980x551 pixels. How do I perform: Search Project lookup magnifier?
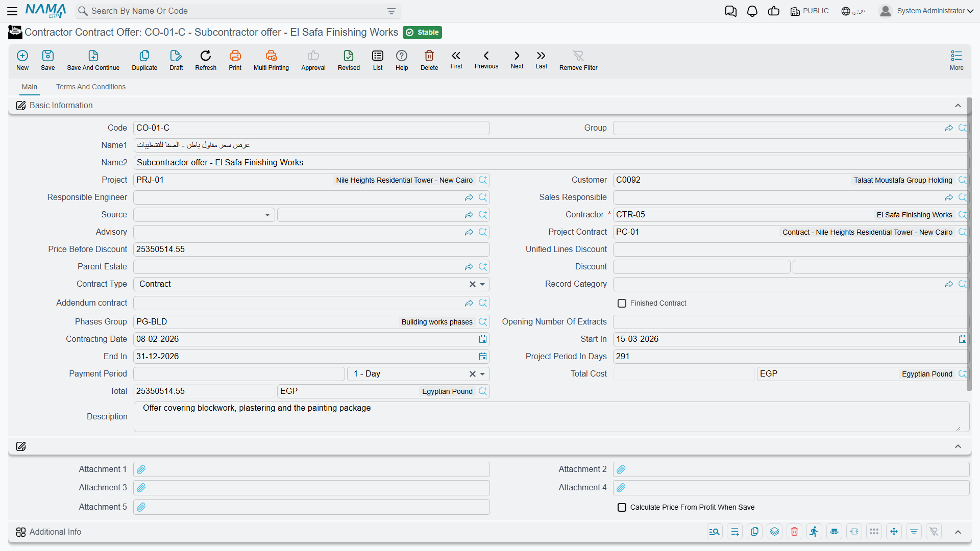[x=483, y=180]
